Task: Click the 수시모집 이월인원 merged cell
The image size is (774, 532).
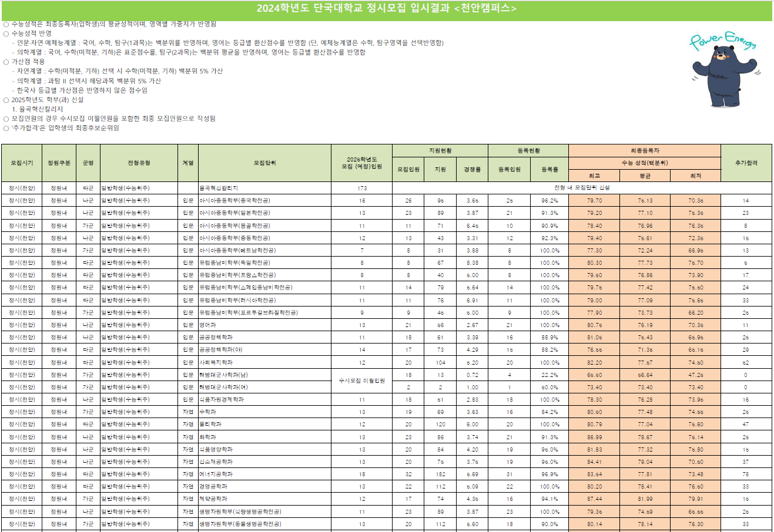Action: click(x=362, y=381)
